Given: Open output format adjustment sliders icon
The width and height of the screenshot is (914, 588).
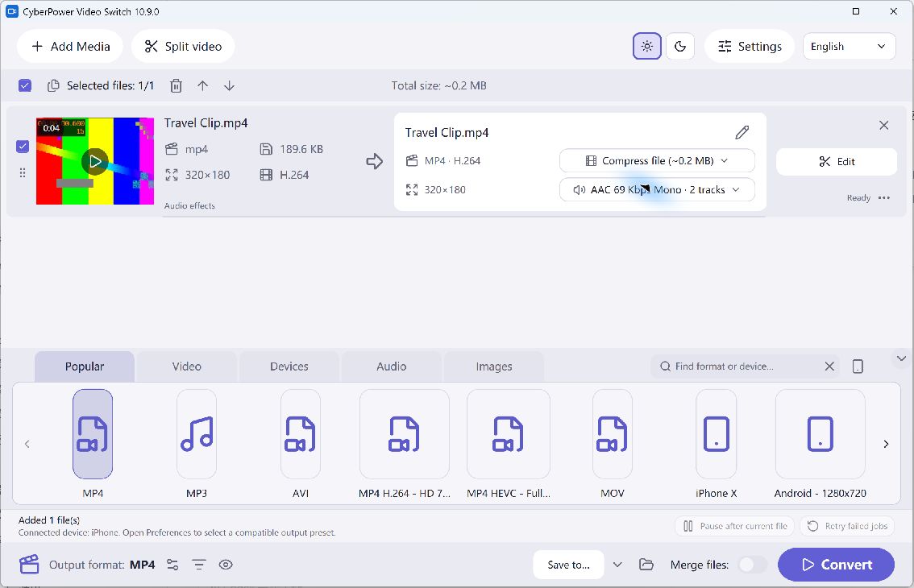Looking at the screenshot, I should 172,565.
